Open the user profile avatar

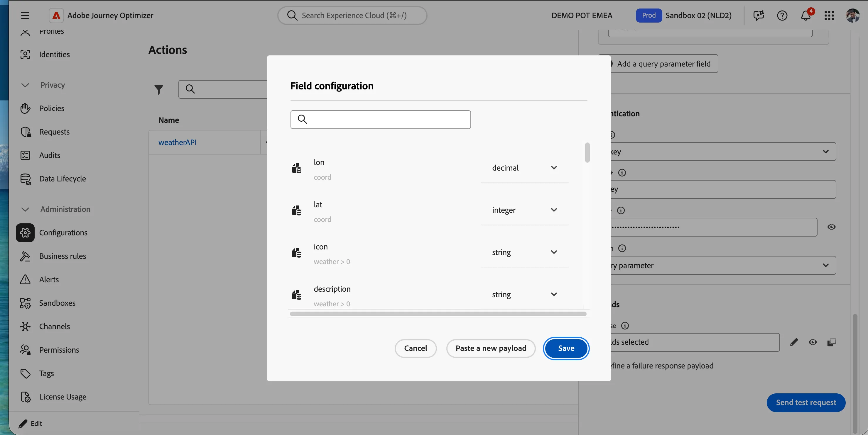(852, 16)
